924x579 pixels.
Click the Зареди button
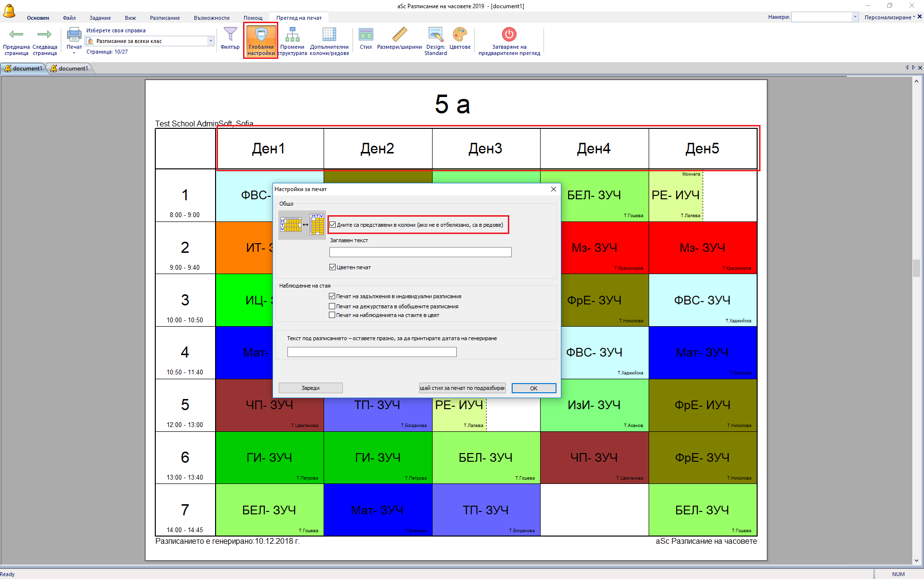[x=311, y=388]
